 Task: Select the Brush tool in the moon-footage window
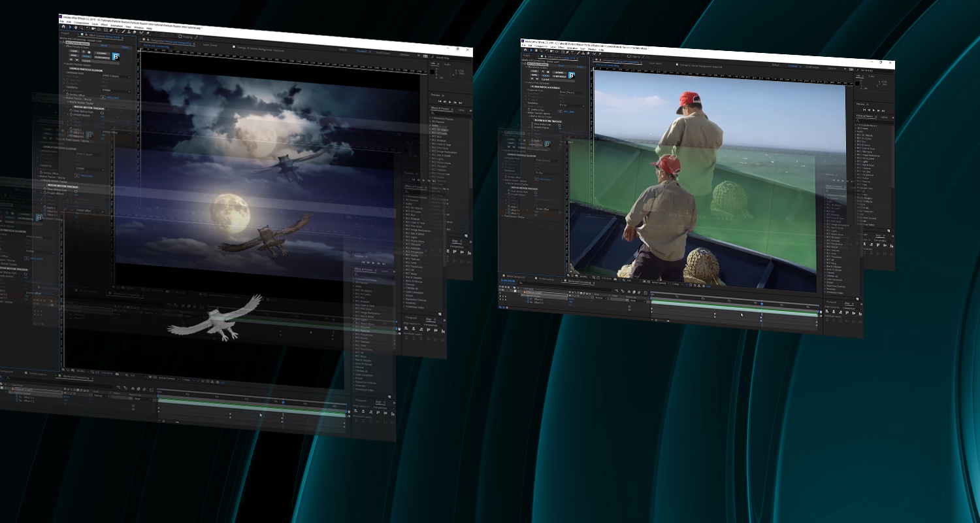tap(123, 31)
